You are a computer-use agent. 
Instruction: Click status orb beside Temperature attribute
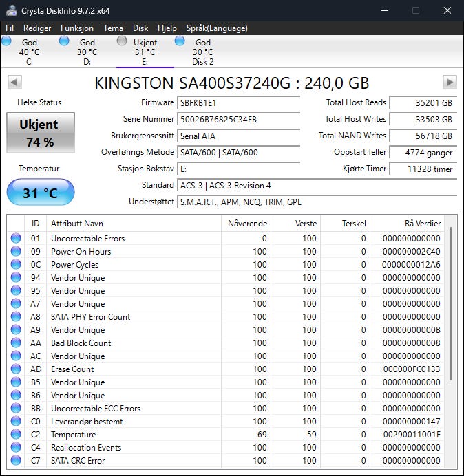click(x=16, y=435)
